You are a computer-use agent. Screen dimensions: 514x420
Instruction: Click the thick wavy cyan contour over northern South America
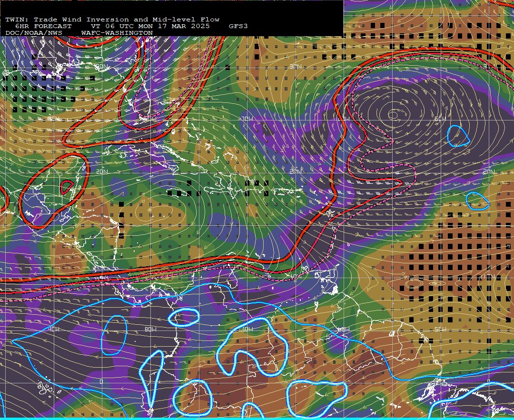pyautogui.click(x=252, y=347)
